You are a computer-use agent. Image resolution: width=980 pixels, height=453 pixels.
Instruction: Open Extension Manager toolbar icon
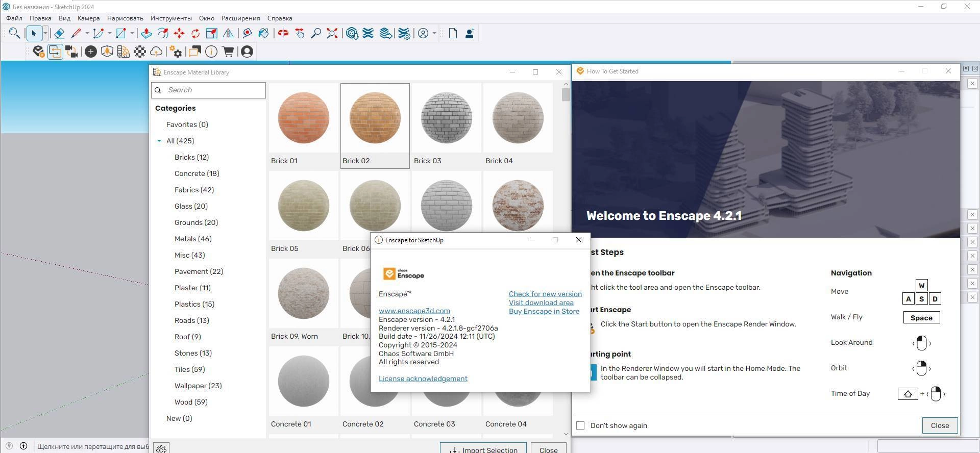point(404,33)
